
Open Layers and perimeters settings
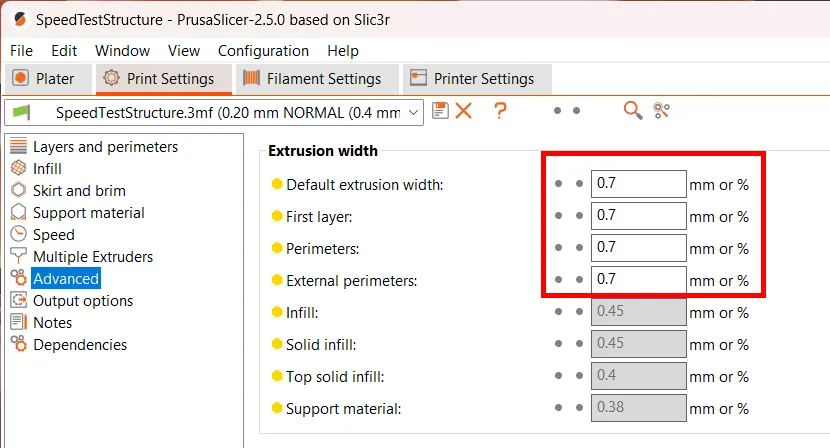105,147
